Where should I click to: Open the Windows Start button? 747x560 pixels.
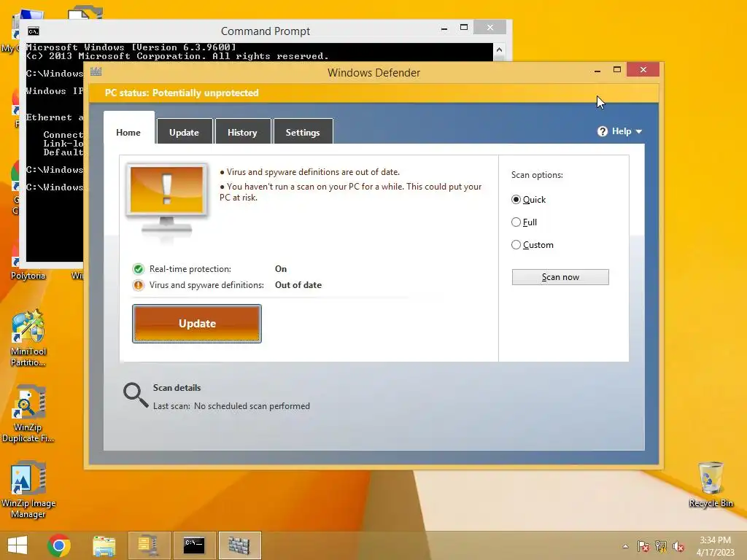18,545
